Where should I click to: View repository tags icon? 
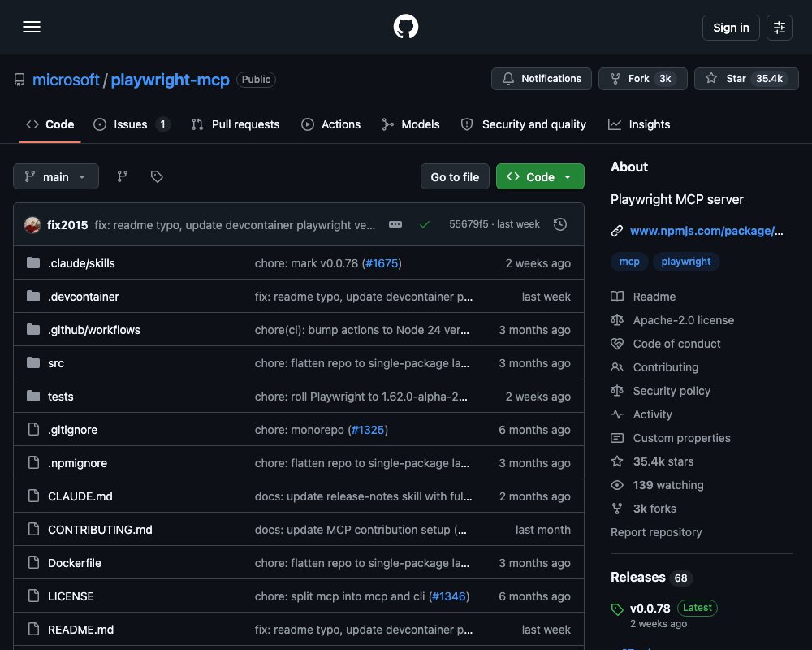157,177
